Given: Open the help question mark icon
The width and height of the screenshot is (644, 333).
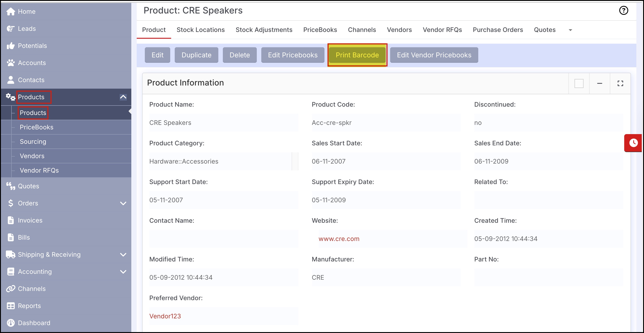Looking at the screenshot, I should click(x=623, y=11).
